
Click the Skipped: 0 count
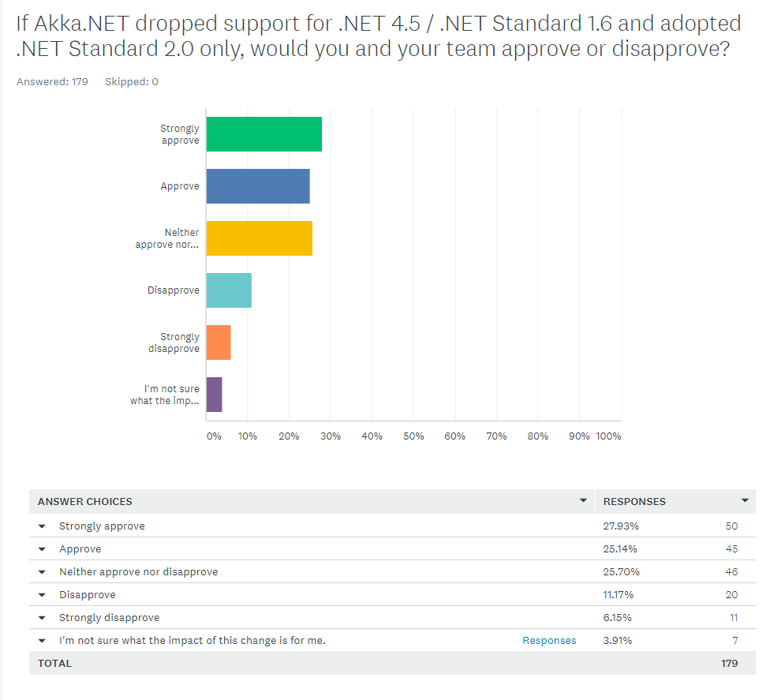[x=131, y=81]
